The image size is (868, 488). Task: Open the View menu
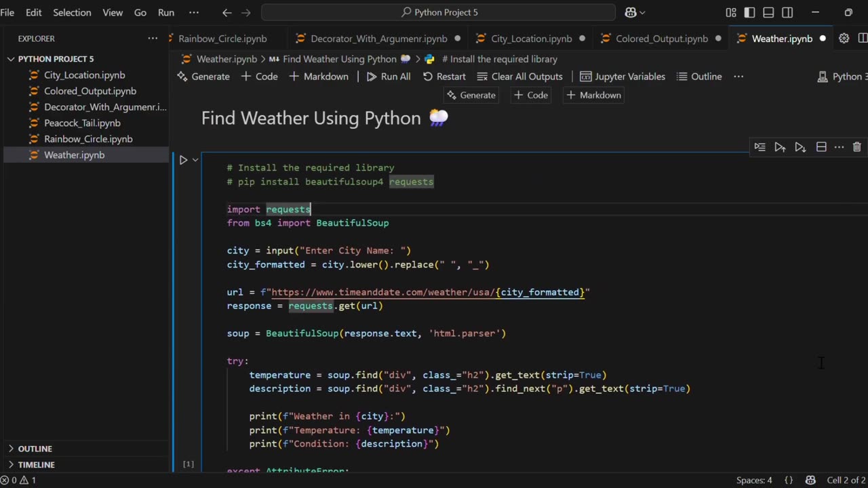(x=113, y=12)
